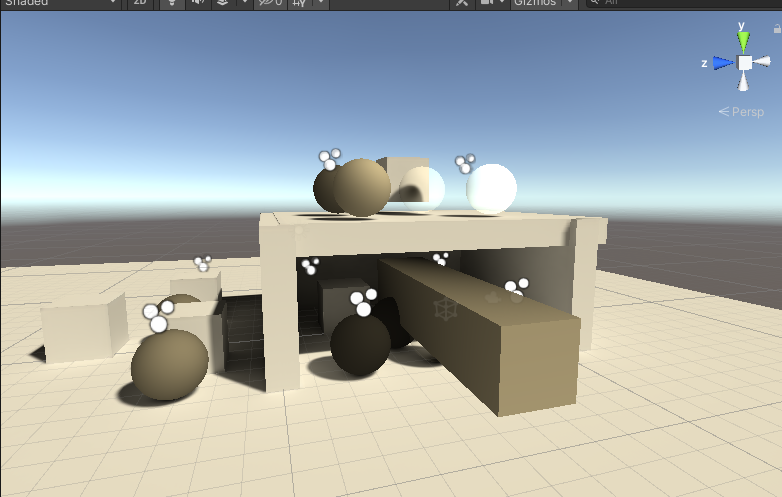
Task: Click the green Y axis cone on the gizmo
Action: point(743,40)
